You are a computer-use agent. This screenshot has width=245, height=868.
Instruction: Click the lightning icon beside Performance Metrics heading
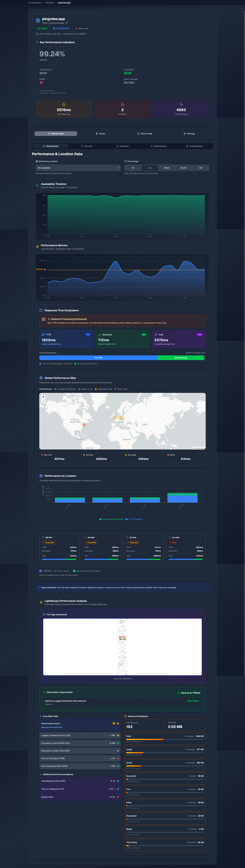tap(37, 247)
